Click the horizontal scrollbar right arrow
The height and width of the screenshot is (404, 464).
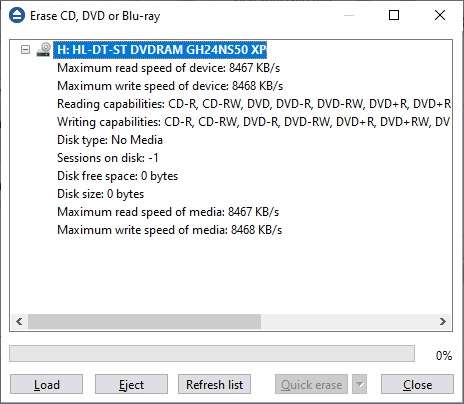pyautogui.click(x=443, y=321)
